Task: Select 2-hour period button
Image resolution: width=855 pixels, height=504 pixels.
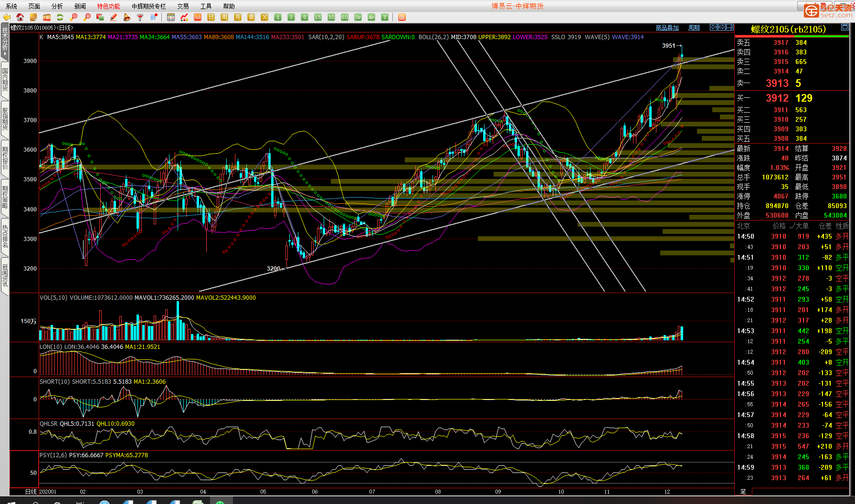Action: click(x=358, y=17)
